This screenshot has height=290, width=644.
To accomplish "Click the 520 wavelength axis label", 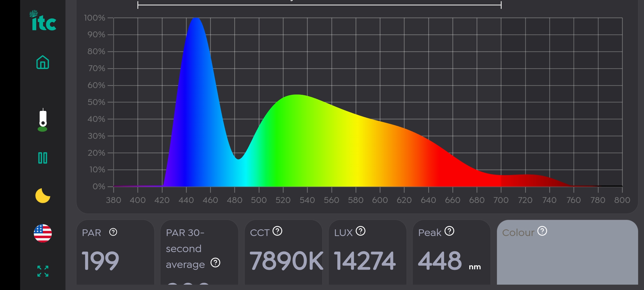I will (283, 200).
